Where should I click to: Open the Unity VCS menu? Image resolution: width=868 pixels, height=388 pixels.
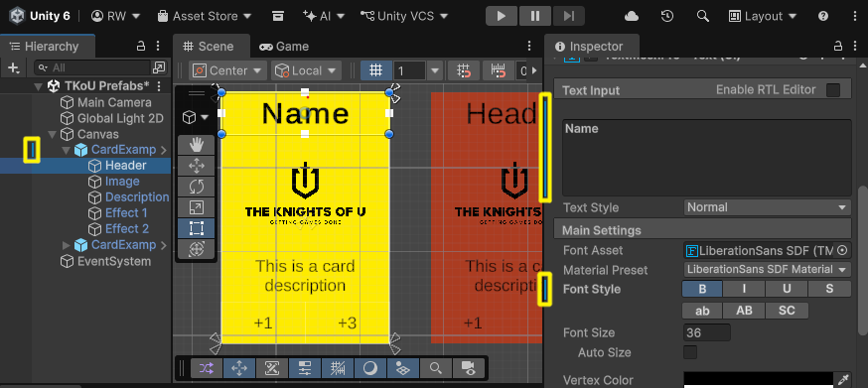(x=404, y=16)
